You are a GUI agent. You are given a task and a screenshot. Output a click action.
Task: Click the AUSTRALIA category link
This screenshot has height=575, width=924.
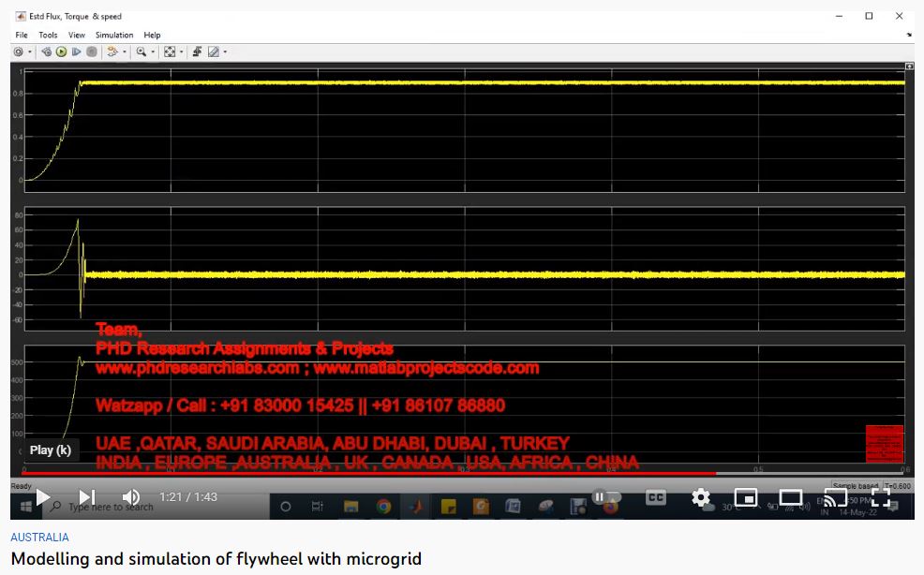coord(39,538)
